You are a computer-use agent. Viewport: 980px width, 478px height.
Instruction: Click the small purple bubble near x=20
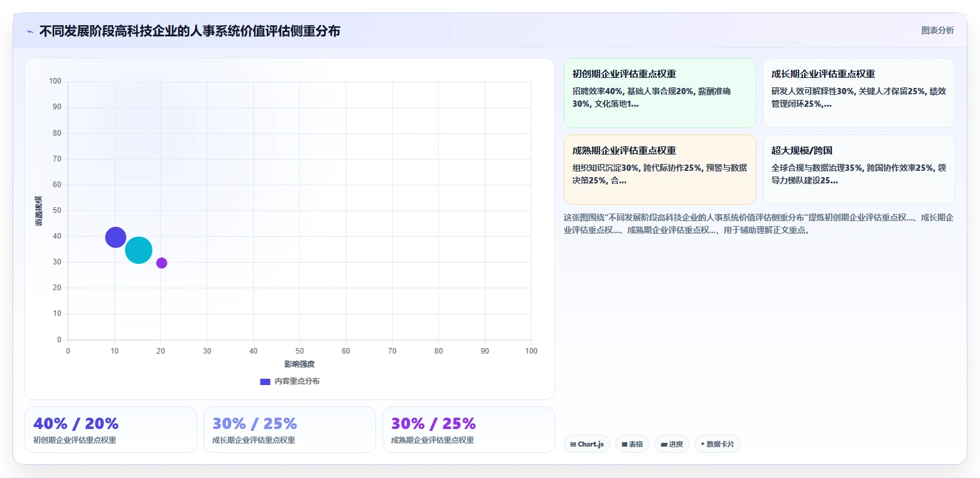pos(161,263)
